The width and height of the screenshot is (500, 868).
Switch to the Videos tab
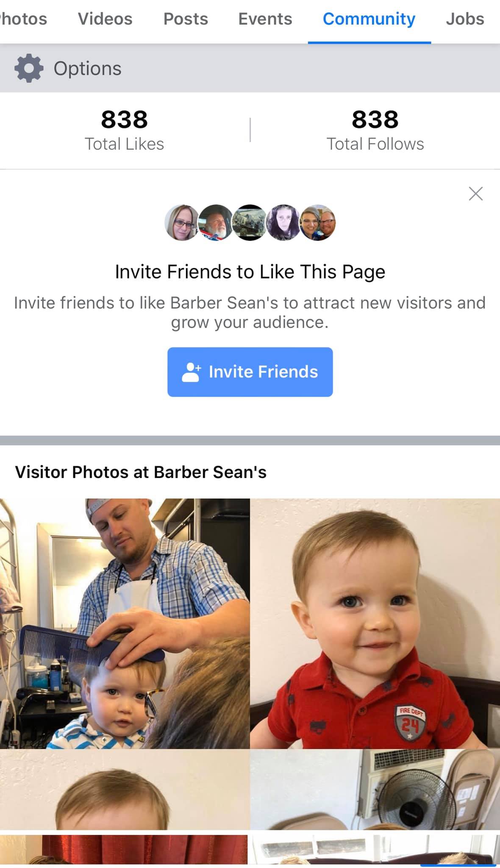pos(105,19)
